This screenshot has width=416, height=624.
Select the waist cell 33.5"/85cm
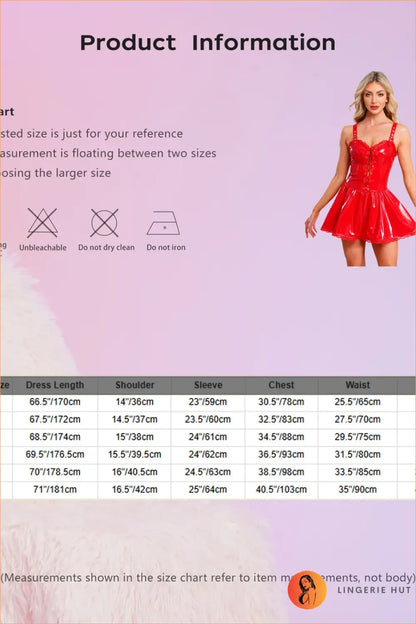[x=357, y=472]
